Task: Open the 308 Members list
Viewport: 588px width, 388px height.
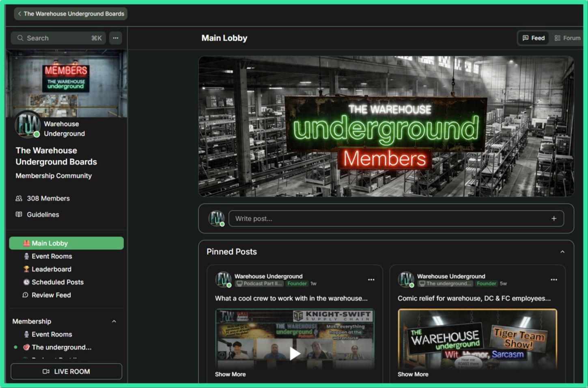Action: pos(48,198)
